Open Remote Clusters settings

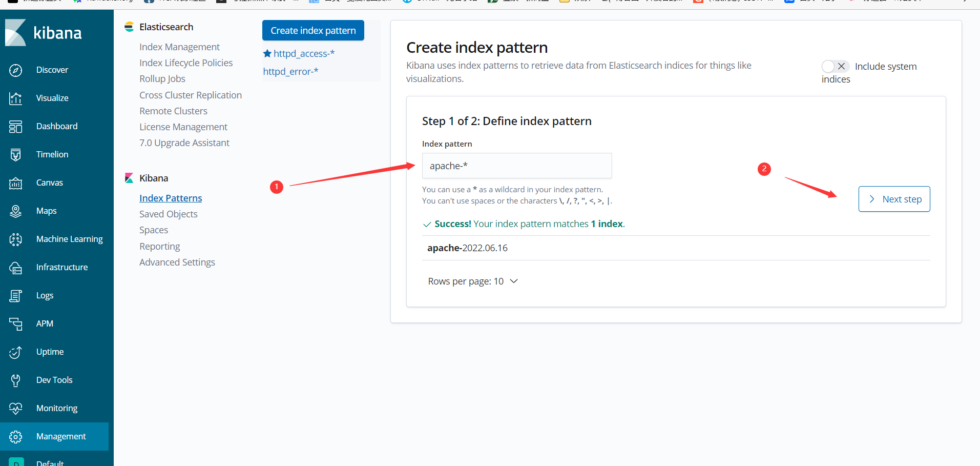173,111
